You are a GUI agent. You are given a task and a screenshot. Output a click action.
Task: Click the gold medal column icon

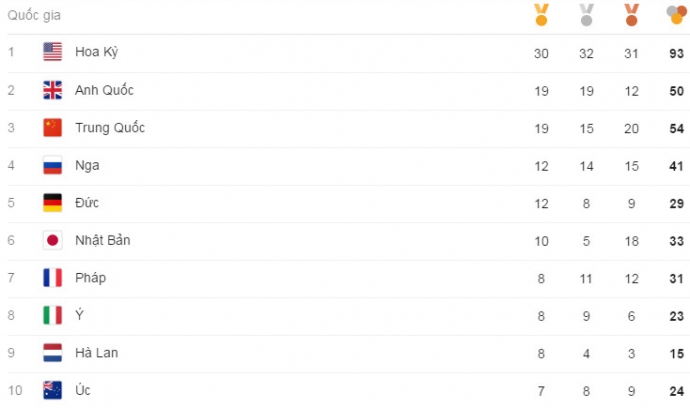541,15
